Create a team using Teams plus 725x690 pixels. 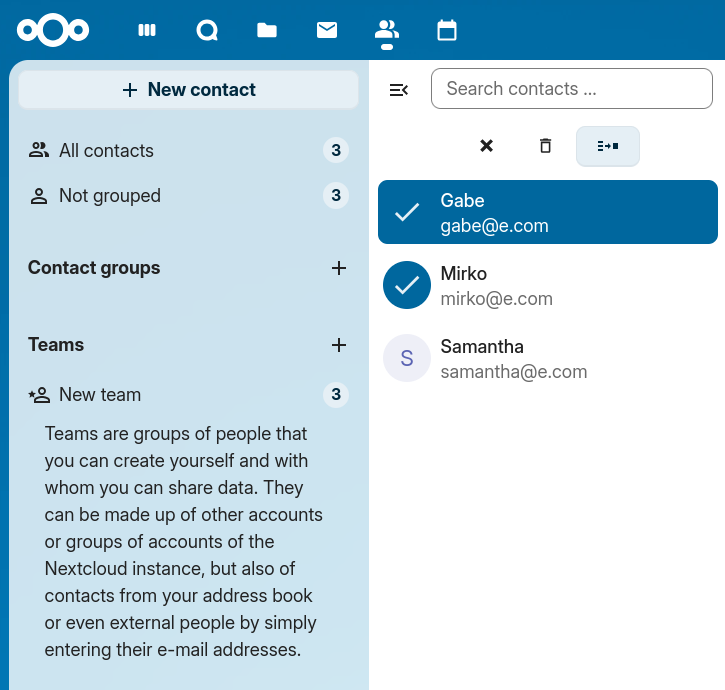339,345
